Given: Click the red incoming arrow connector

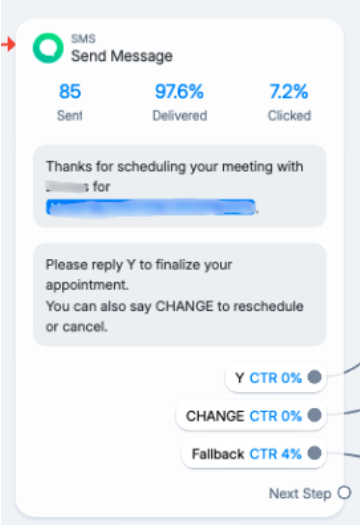Looking at the screenshot, I should 8,44.
